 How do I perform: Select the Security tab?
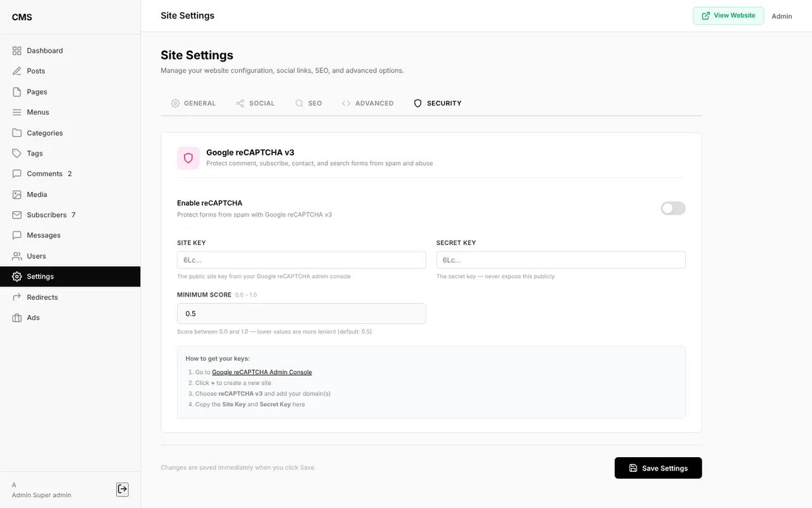(x=438, y=103)
